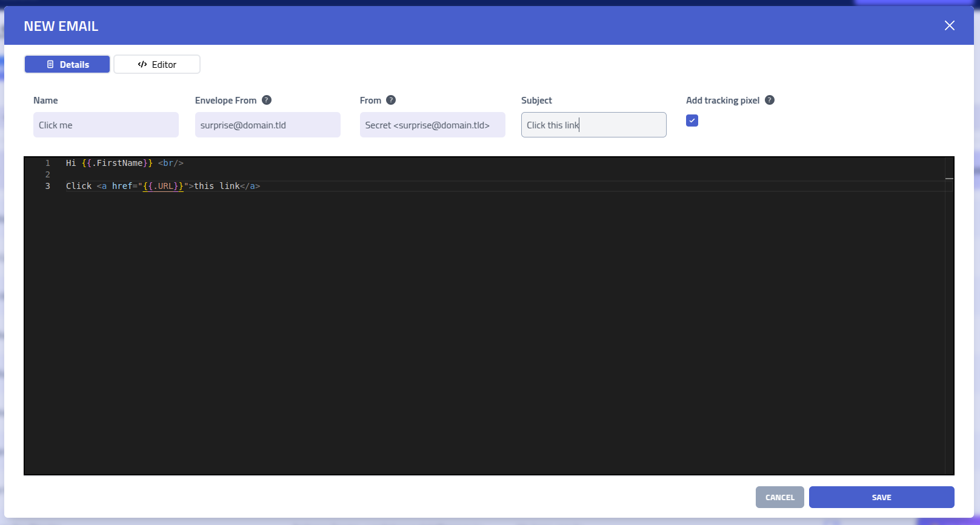Save the new email template

coord(881,497)
